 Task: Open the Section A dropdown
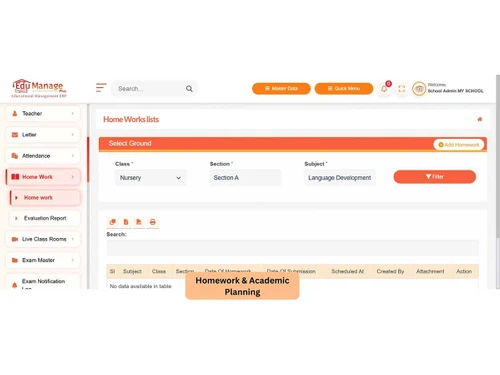click(246, 178)
